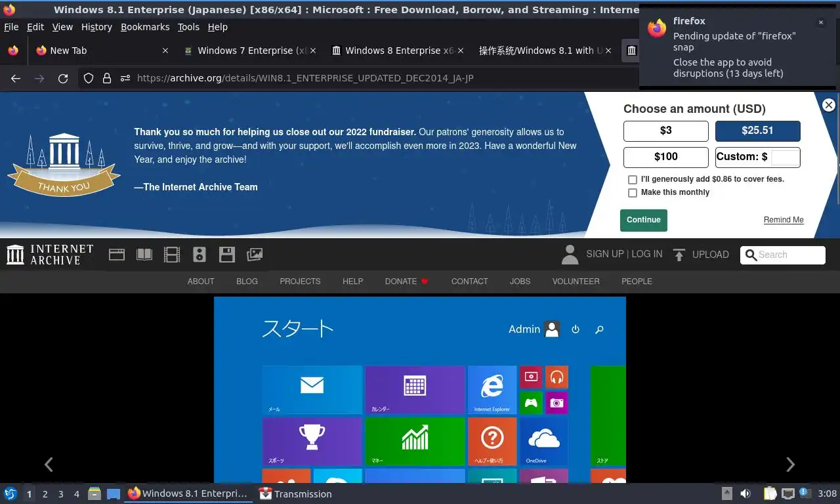Open the file manager taskbar icon

click(x=94, y=493)
